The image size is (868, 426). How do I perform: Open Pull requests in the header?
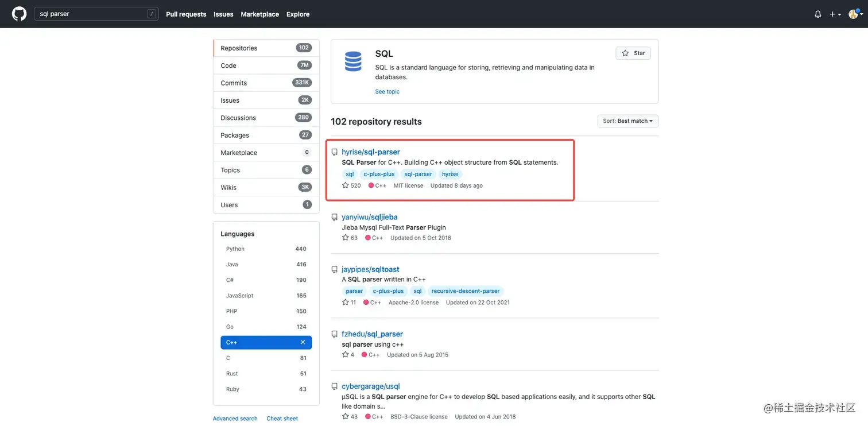point(186,14)
